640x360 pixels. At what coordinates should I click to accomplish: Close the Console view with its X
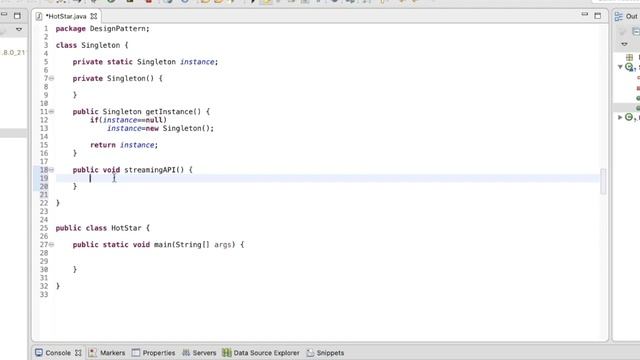[78, 353]
